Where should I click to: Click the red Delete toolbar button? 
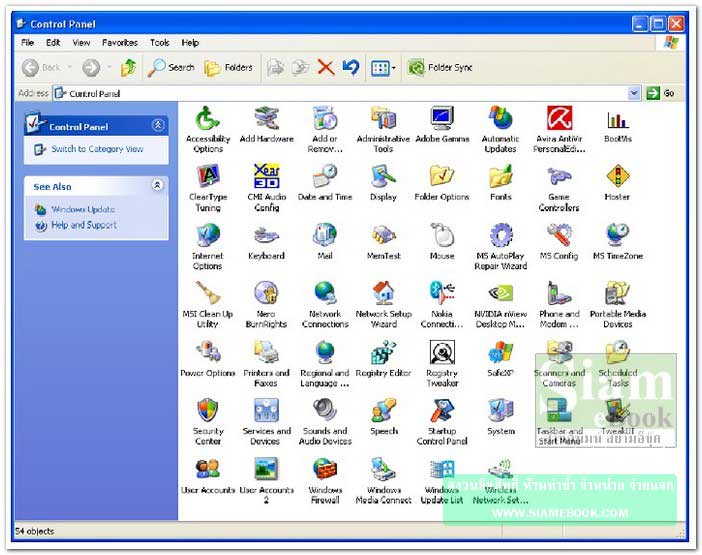[x=325, y=68]
